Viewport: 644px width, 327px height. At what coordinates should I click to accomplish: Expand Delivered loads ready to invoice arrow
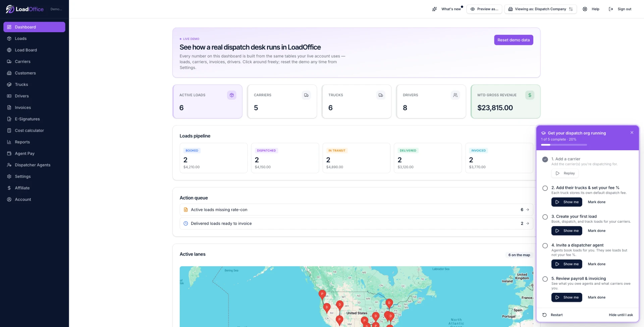pos(528,223)
